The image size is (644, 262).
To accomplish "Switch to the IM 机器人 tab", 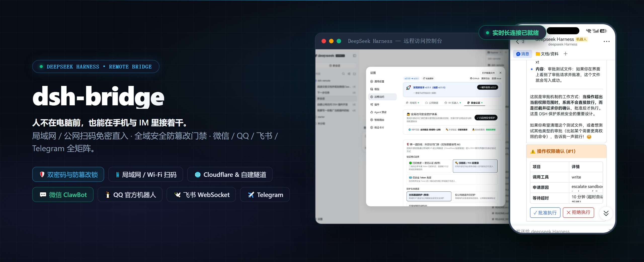I will pos(453,103).
